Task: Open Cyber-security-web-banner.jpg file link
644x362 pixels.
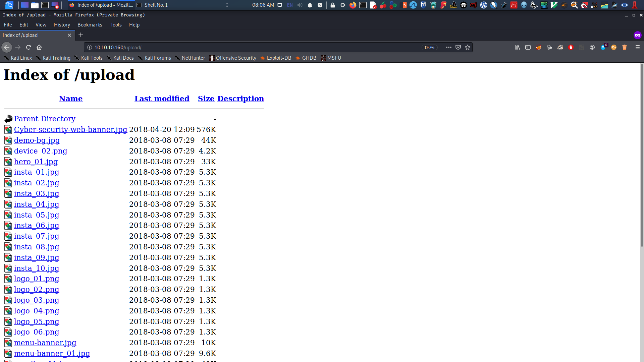Action: (70, 129)
